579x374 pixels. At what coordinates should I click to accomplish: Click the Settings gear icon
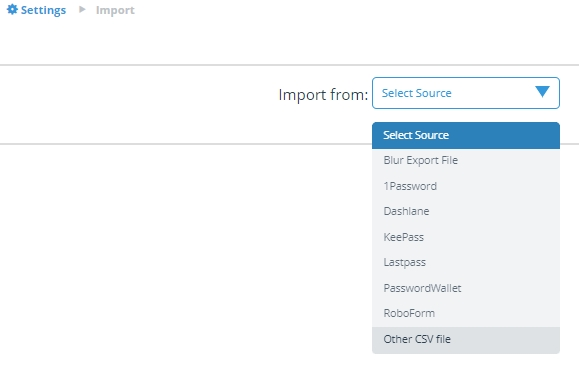tap(12, 10)
